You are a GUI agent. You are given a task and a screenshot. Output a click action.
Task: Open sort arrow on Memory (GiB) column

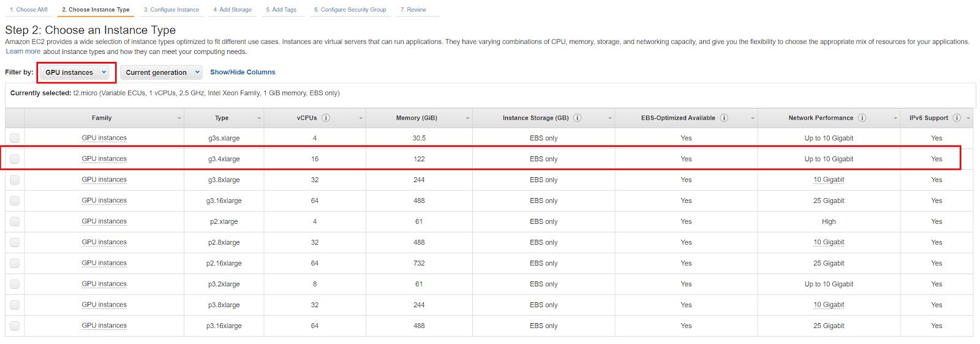coord(467,118)
